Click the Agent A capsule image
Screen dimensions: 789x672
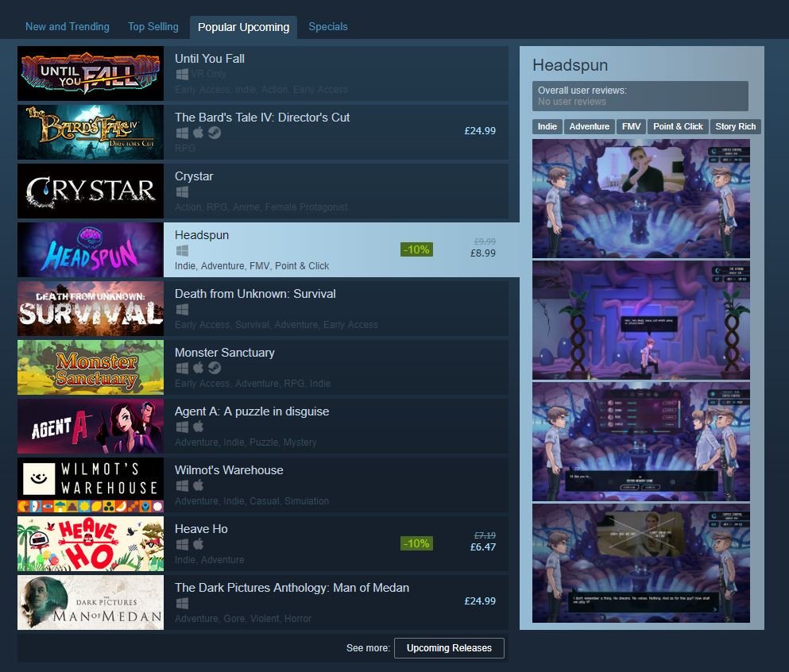[91, 426]
